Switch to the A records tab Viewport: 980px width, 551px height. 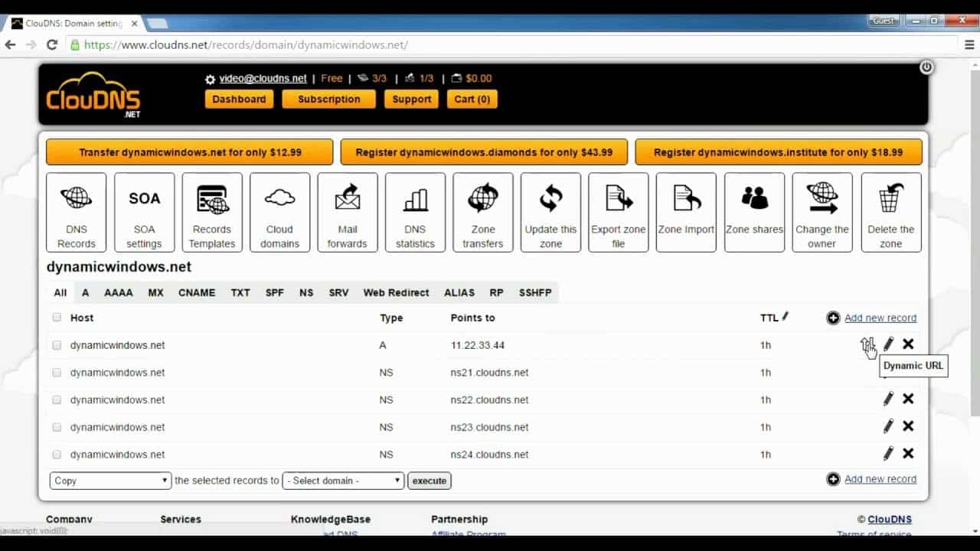(86, 292)
